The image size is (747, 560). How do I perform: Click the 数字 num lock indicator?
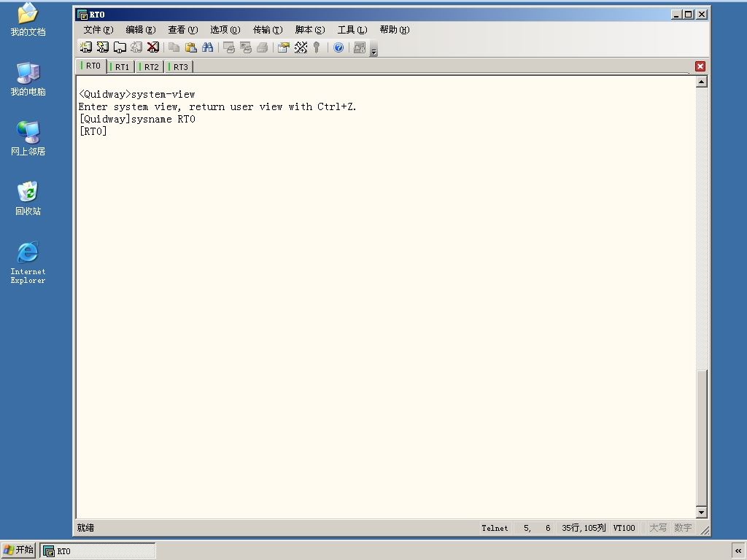click(683, 528)
